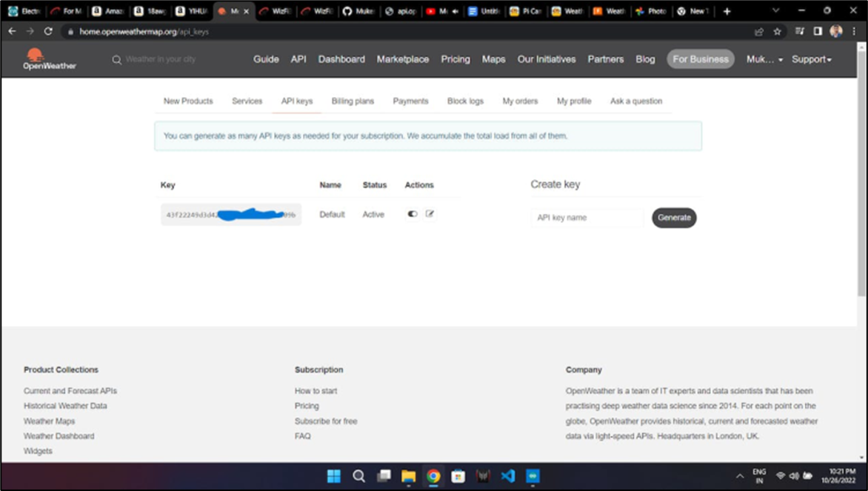Click the Chrome taskbar icon
The image size is (868, 491).
click(x=433, y=476)
